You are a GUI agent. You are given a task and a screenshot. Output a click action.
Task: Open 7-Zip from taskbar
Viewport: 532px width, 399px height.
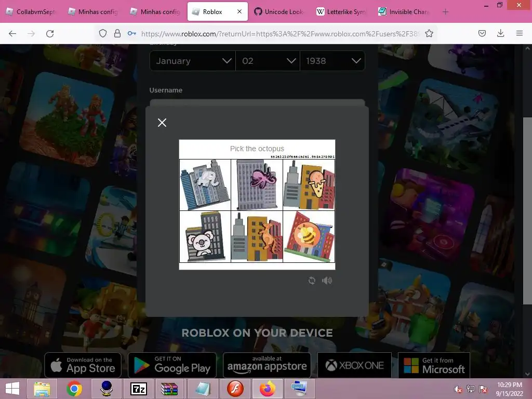click(x=139, y=389)
